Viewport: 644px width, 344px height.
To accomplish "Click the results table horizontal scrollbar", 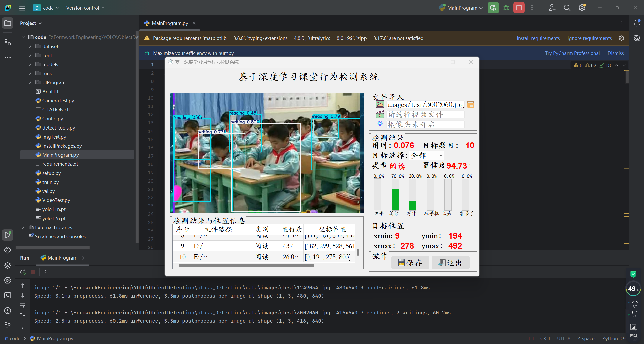I will coord(246,266).
